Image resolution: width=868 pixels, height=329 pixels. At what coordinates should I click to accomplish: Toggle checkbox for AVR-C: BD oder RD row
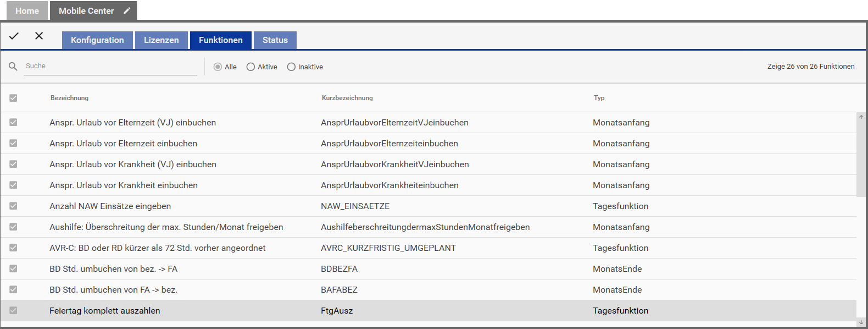pos(13,248)
